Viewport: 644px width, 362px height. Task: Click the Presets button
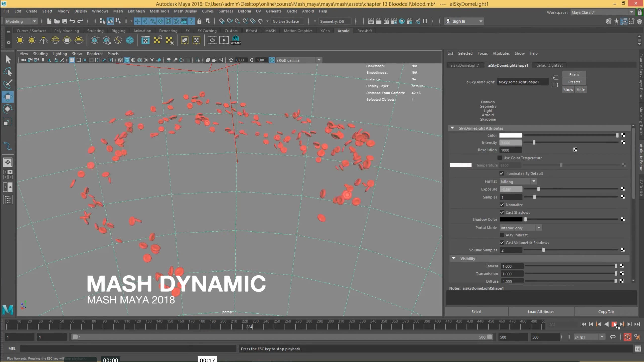[574, 82]
